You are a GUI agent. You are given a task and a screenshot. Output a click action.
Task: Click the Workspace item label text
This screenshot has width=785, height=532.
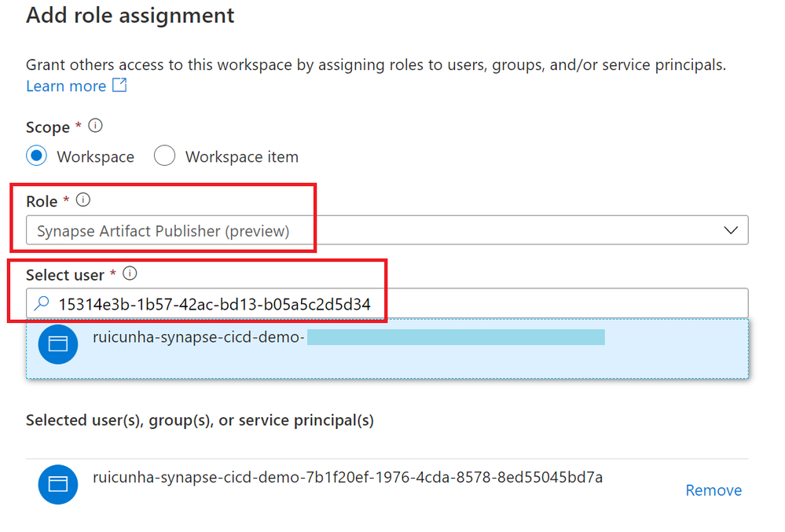[241, 157]
